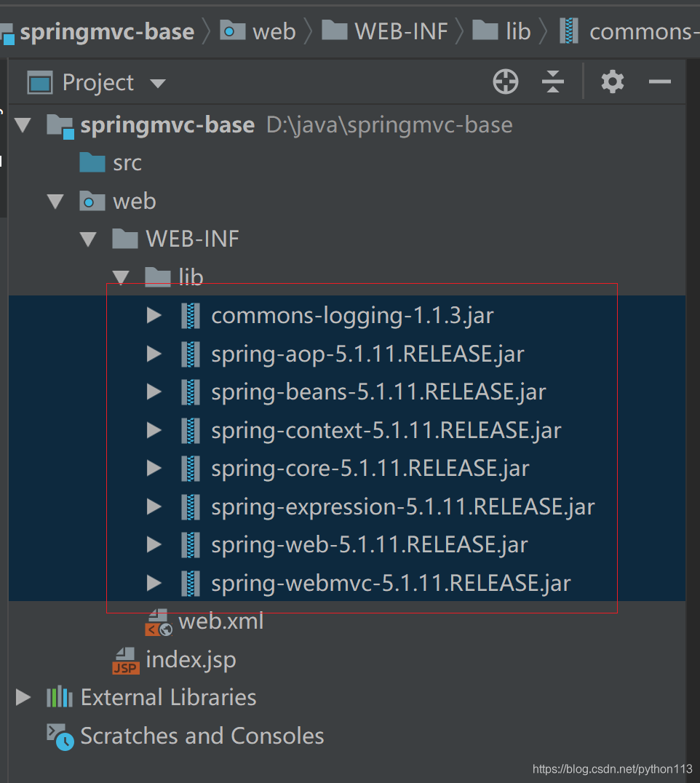Viewport: 700px width, 783px height.
Task: Collapse the springmvc-base project node
Action: click(x=23, y=125)
